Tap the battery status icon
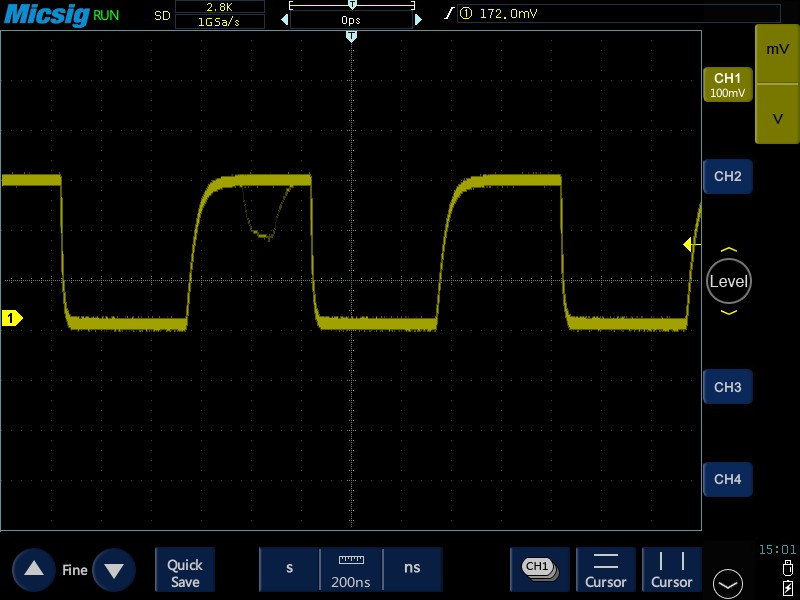Image resolution: width=800 pixels, height=600 pixels. point(790,586)
